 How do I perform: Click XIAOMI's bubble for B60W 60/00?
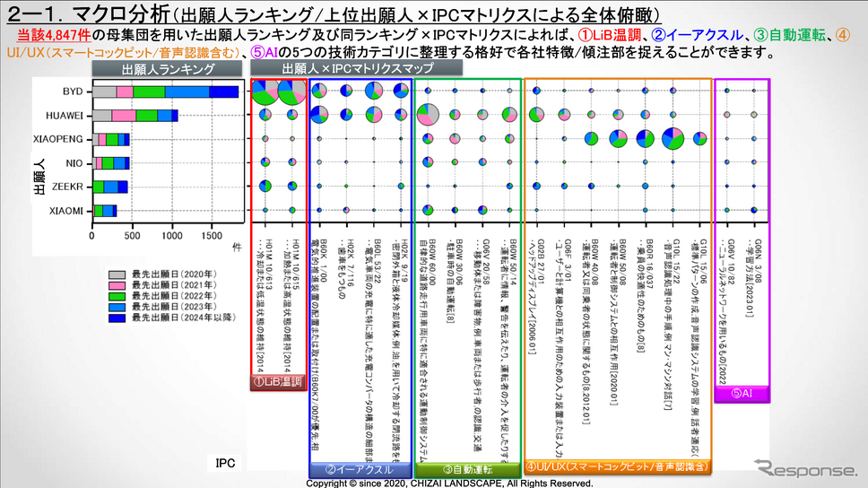pos(428,210)
